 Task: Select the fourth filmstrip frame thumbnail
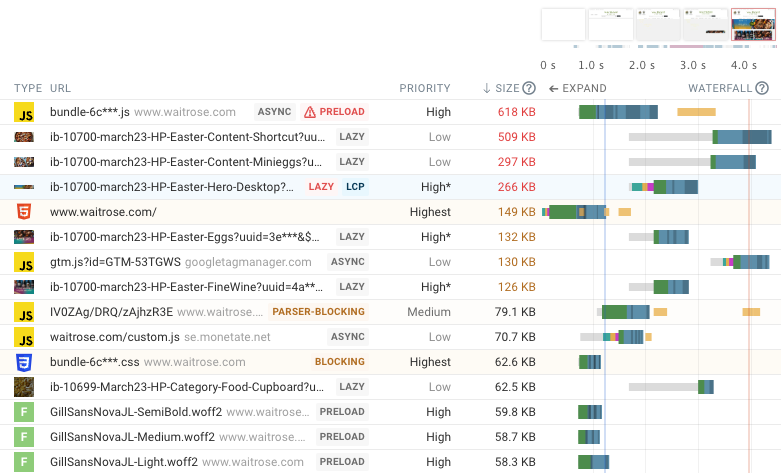pos(705,24)
